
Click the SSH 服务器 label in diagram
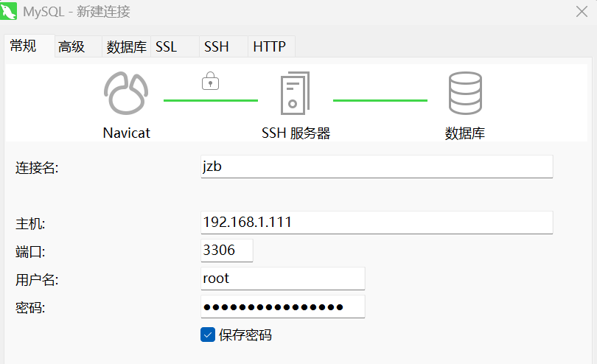tap(296, 133)
